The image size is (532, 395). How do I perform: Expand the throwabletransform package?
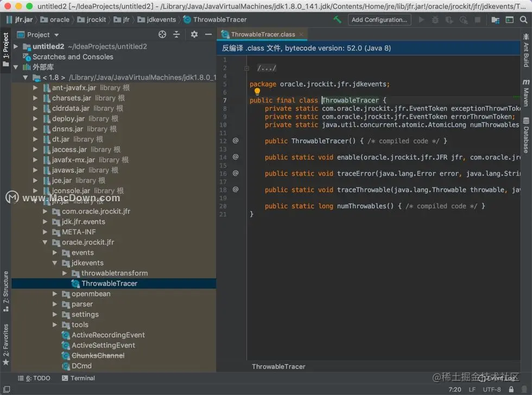tap(65, 273)
